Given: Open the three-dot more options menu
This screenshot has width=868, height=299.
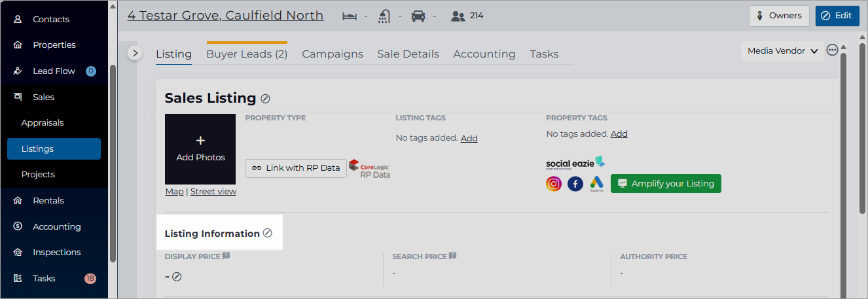Looking at the screenshot, I should pyautogui.click(x=833, y=50).
